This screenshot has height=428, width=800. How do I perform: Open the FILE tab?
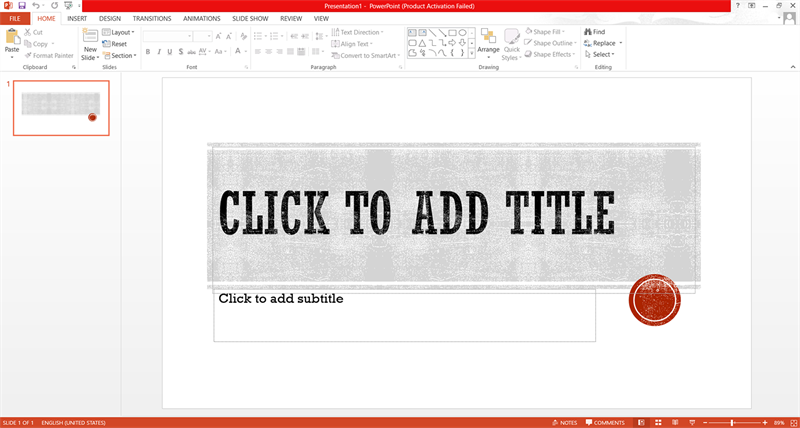tap(15, 18)
